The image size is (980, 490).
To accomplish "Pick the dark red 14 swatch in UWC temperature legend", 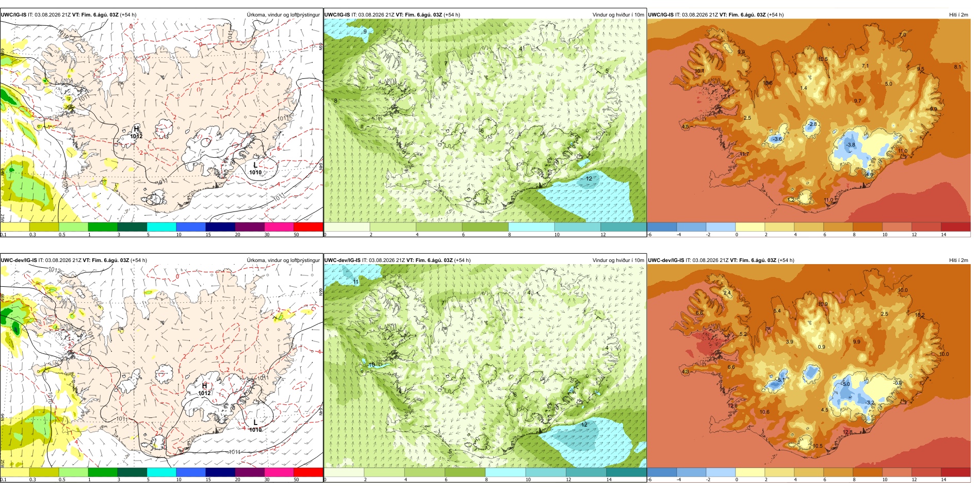I will [x=955, y=226].
